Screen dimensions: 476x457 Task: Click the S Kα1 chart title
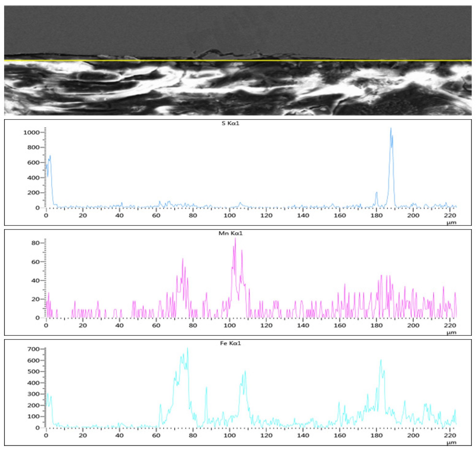coord(230,123)
